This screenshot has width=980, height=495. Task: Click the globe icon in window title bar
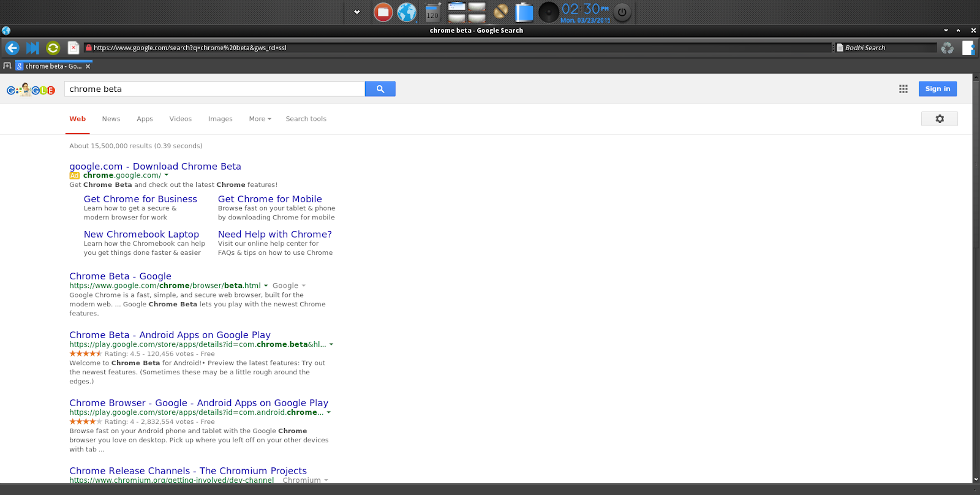coord(6,30)
